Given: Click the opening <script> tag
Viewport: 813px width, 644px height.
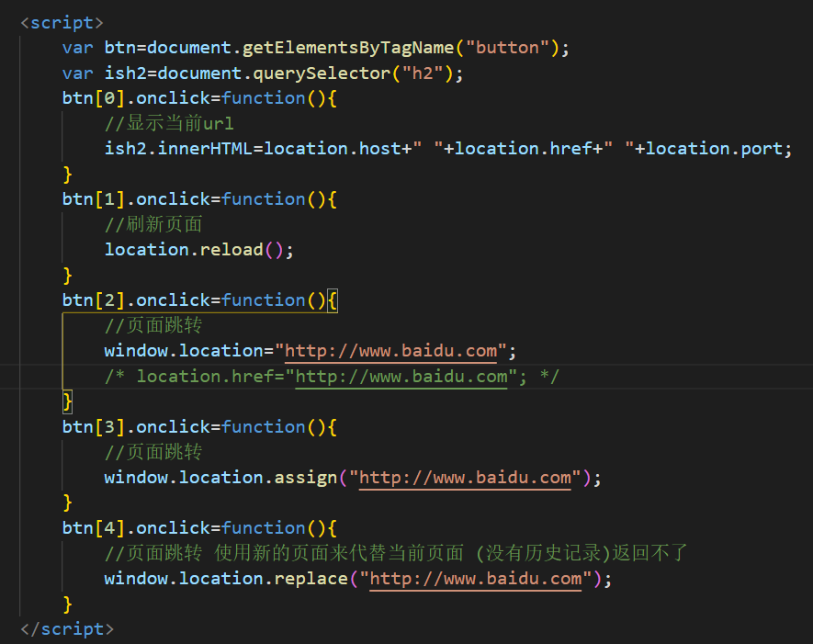Looking at the screenshot, I should coord(62,23).
